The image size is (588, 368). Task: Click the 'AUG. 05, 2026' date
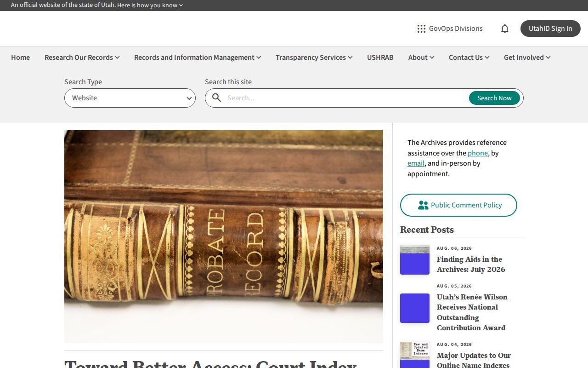(x=454, y=286)
